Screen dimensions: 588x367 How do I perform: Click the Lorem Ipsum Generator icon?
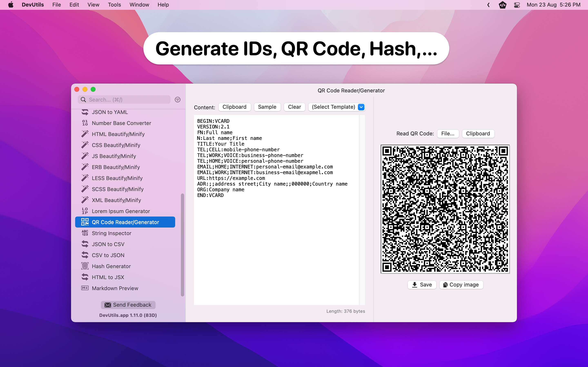pos(85,211)
